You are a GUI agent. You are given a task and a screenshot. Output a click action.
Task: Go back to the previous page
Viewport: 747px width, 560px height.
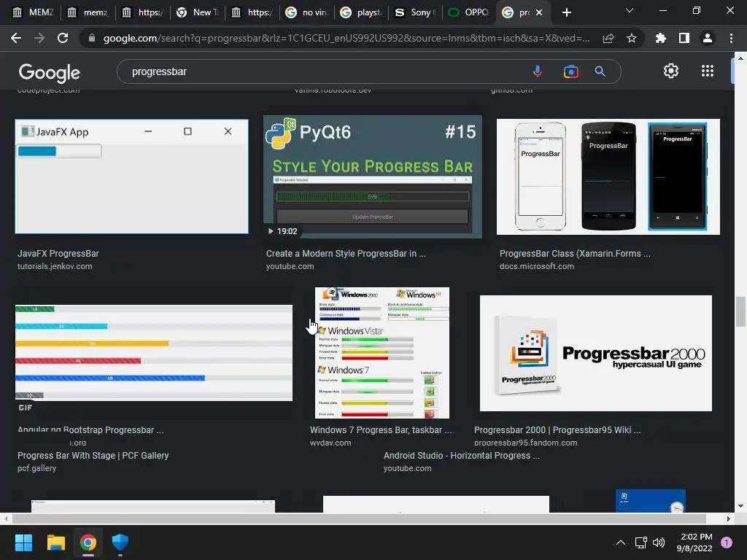pos(16,38)
